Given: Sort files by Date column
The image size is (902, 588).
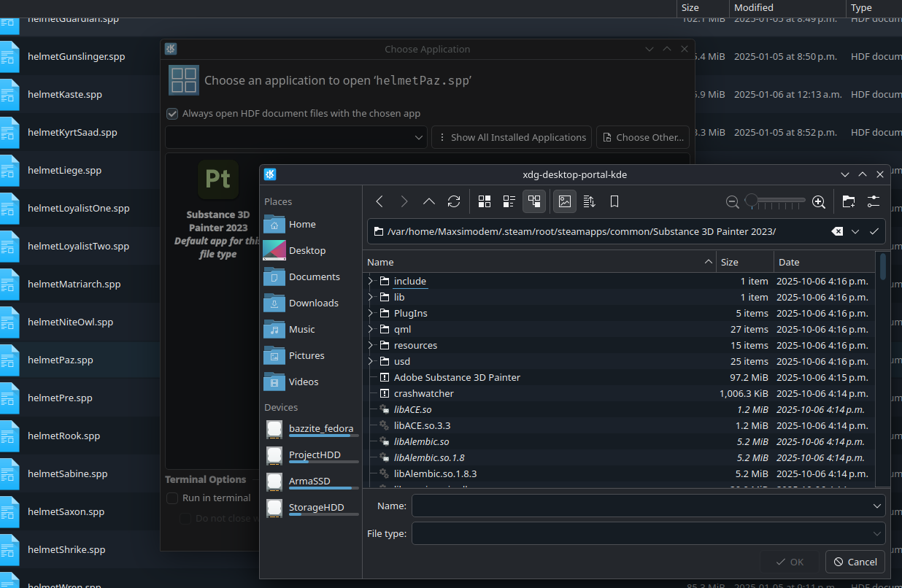Looking at the screenshot, I should pos(824,262).
